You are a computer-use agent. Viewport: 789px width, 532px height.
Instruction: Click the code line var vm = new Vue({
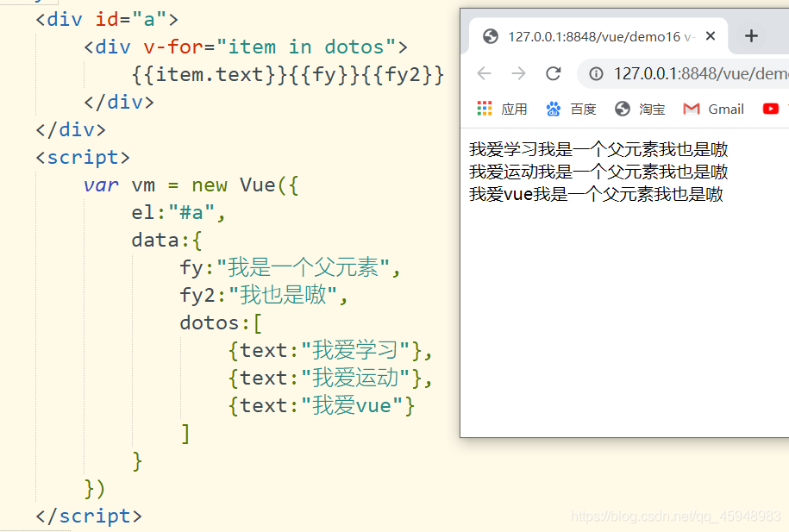[191, 185]
